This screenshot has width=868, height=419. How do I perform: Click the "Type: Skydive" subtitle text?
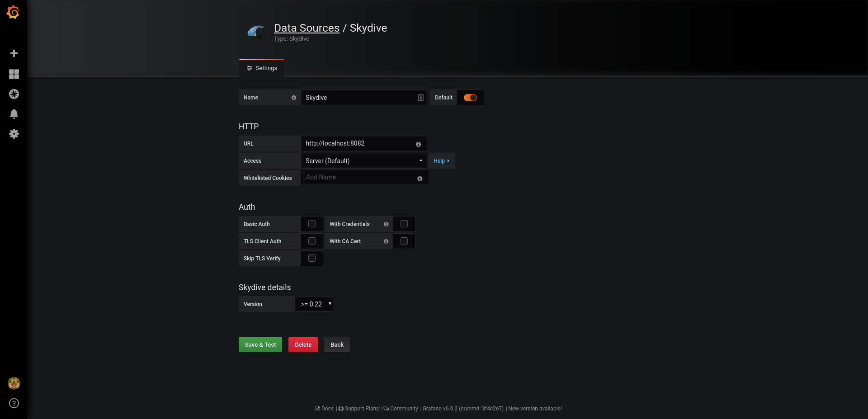point(292,39)
